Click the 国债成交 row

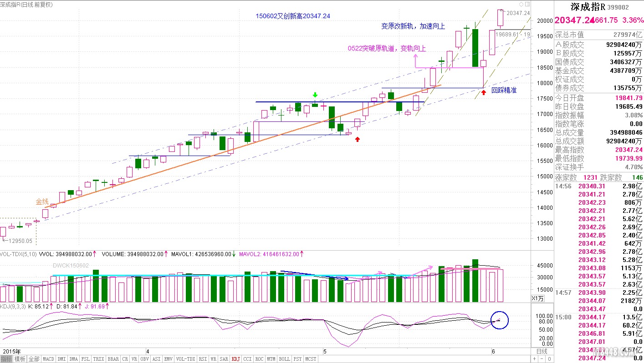coord(599,62)
